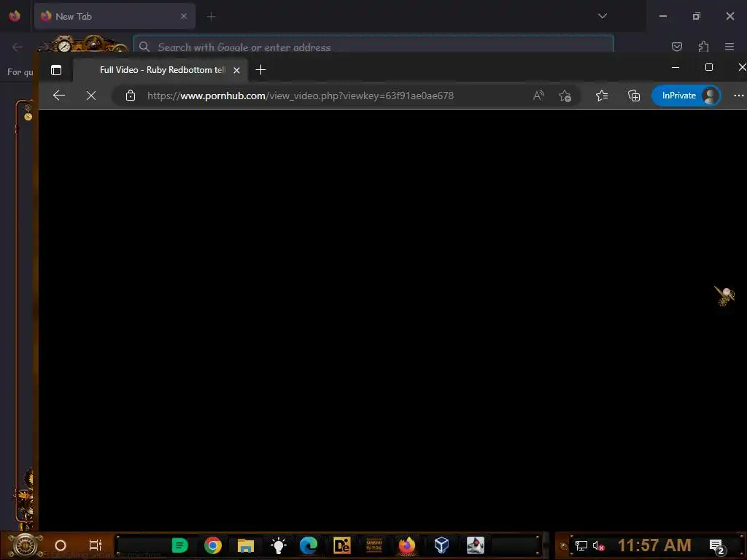Image resolution: width=747 pixels, height=560 pixels.
Task: Switch to Microsoft Edge on taskbar
Action: coord(309,545)
